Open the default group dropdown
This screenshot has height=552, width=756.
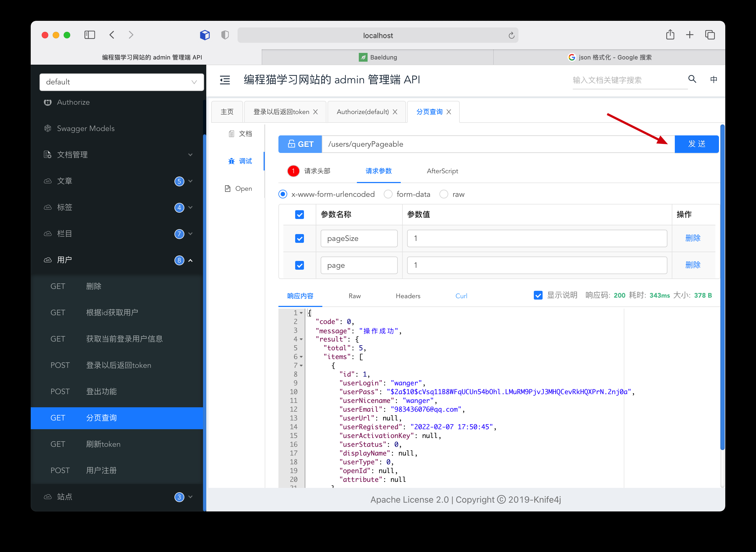click(121, 82)
